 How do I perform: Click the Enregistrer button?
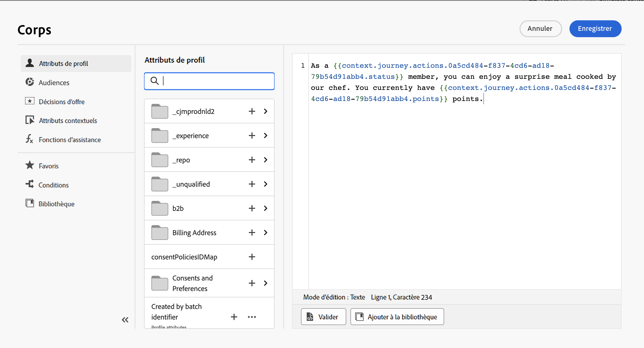595,28
